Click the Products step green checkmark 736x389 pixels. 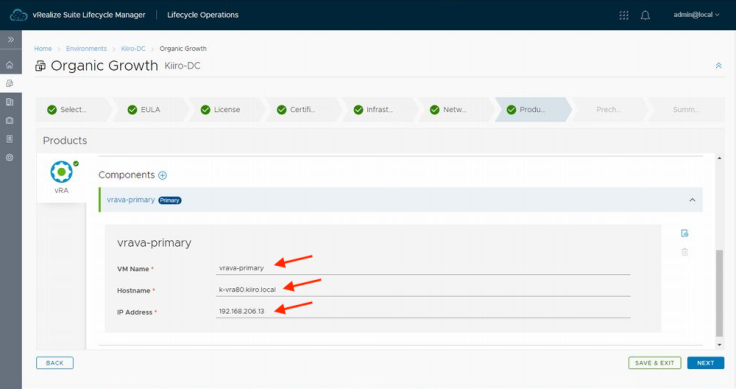(x=511, y=110)
